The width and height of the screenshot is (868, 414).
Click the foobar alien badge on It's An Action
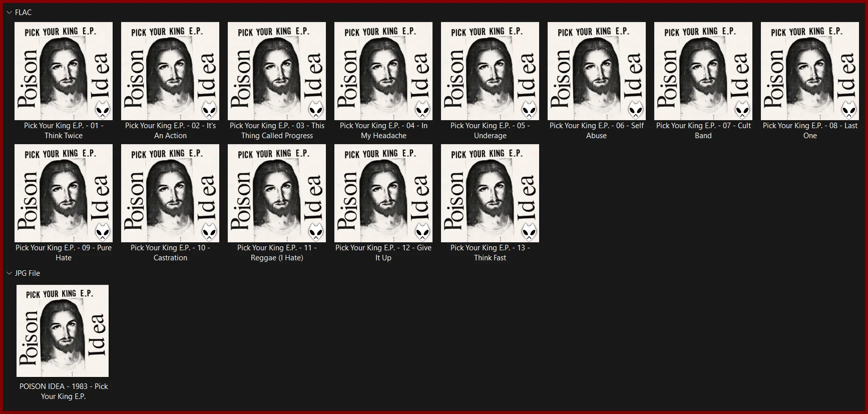(x=209, y=109)
